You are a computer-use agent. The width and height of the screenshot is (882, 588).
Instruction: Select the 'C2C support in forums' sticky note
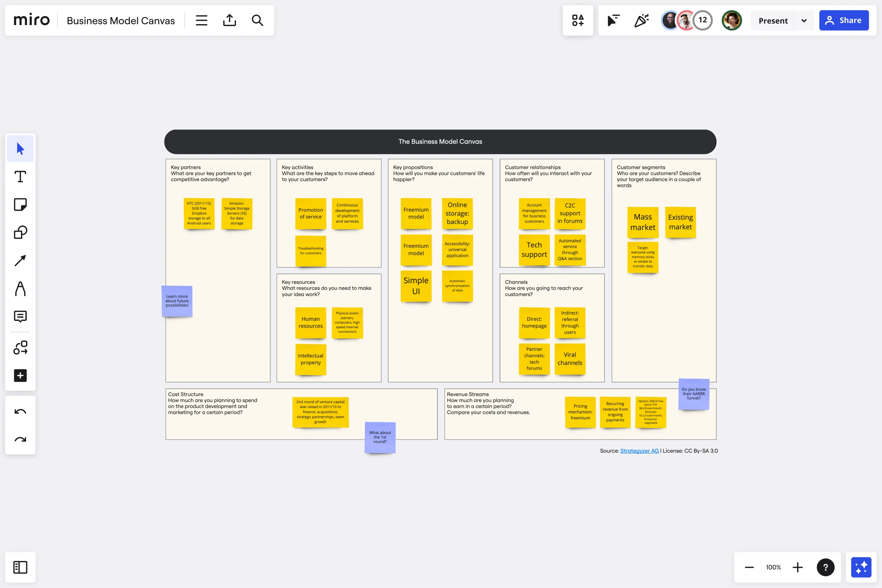pyautogui.click(x=570, y=213)
